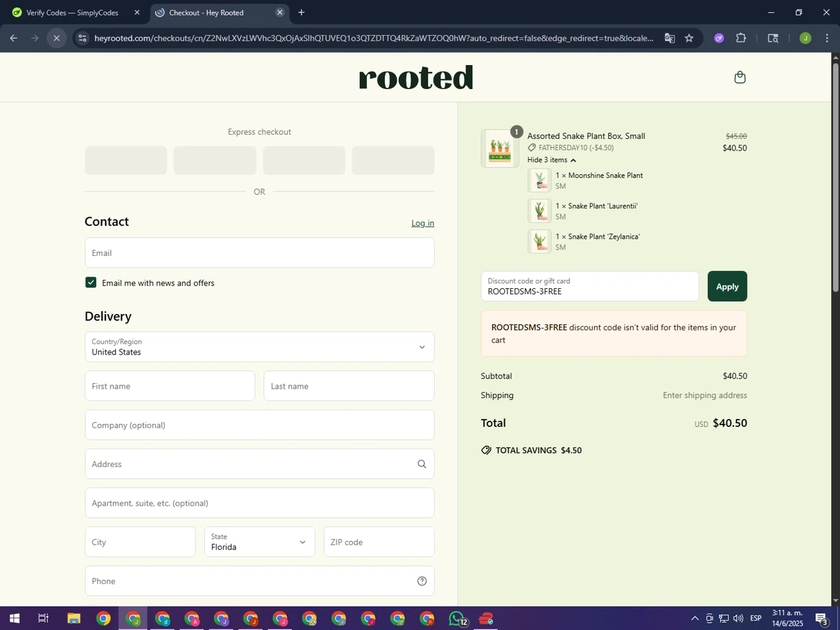Click the Apply discount button
Image resolution: width=840 pixels, height=630 pixels.
tap(727, 286)
